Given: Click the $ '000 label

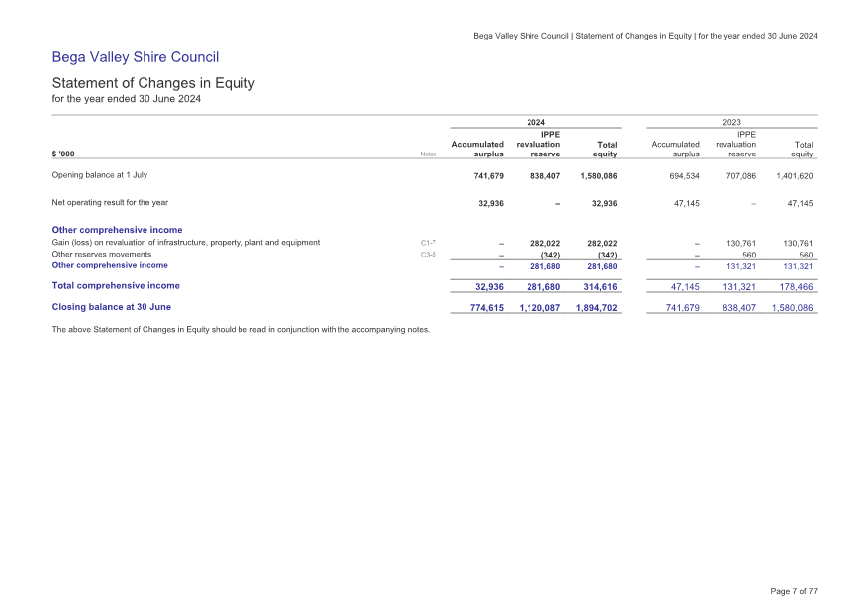Looking at the screenshot, I should pos(63,154).
